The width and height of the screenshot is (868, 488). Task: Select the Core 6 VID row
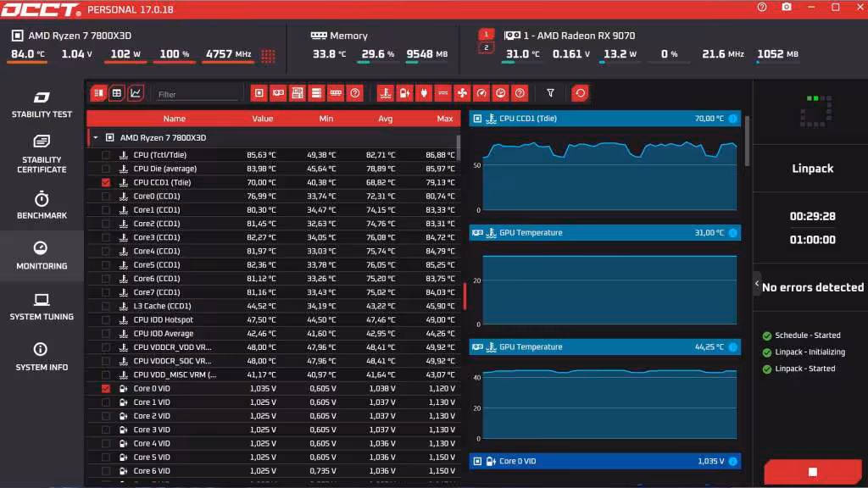coord(275,471)
